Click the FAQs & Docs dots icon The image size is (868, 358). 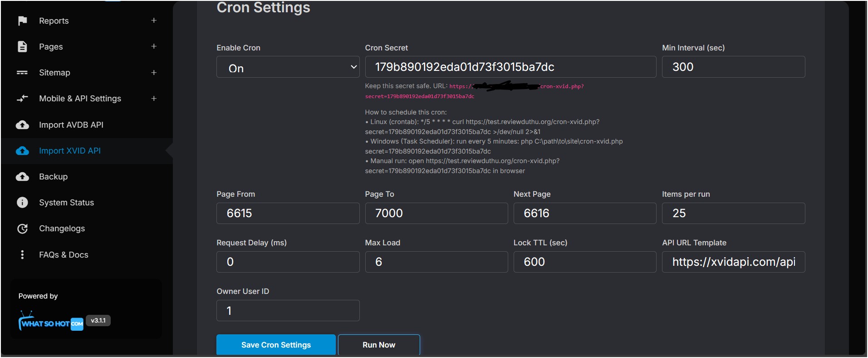[22, 255]
